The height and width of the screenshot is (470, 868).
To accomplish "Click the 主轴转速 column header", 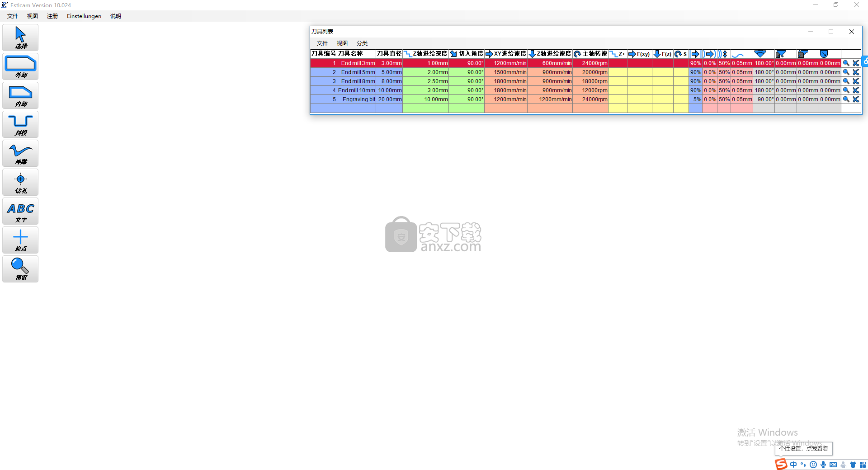I will pos(590,54).
